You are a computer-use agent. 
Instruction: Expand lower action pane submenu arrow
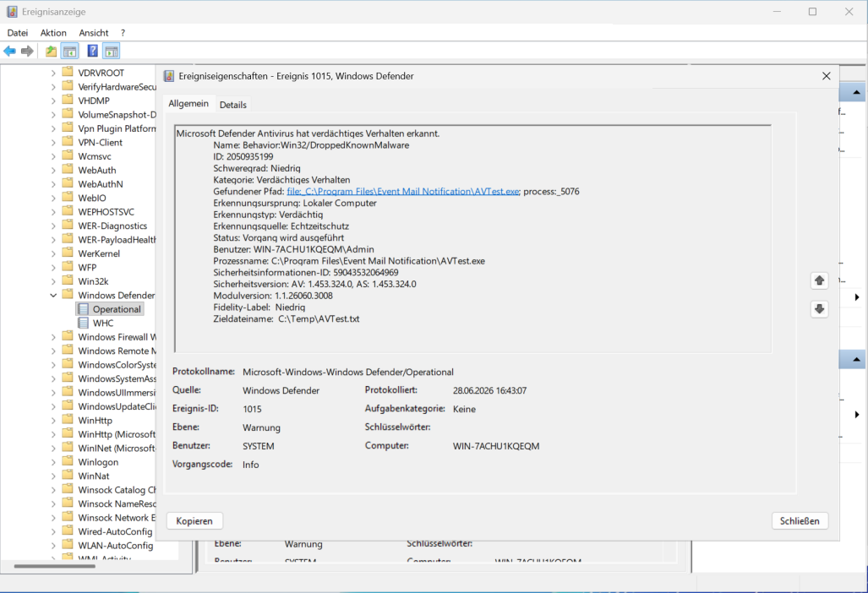(857, 414)
